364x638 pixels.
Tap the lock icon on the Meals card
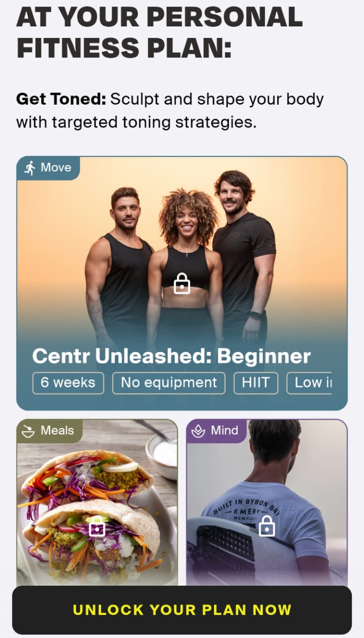click(x=97, y=526)
